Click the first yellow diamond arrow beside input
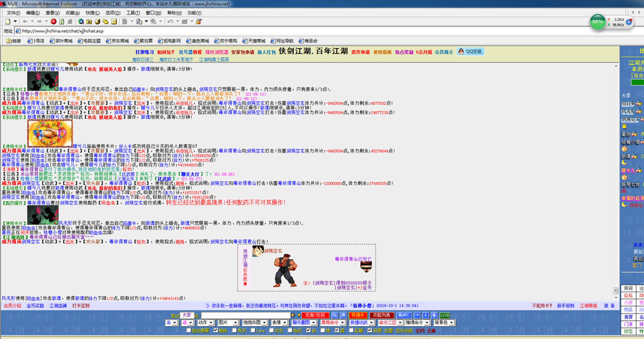644x339 pixels. 293,315
